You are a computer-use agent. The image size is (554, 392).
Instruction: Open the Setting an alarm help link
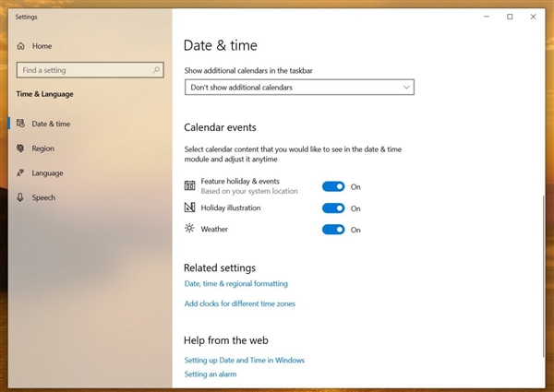click(211, 374)
